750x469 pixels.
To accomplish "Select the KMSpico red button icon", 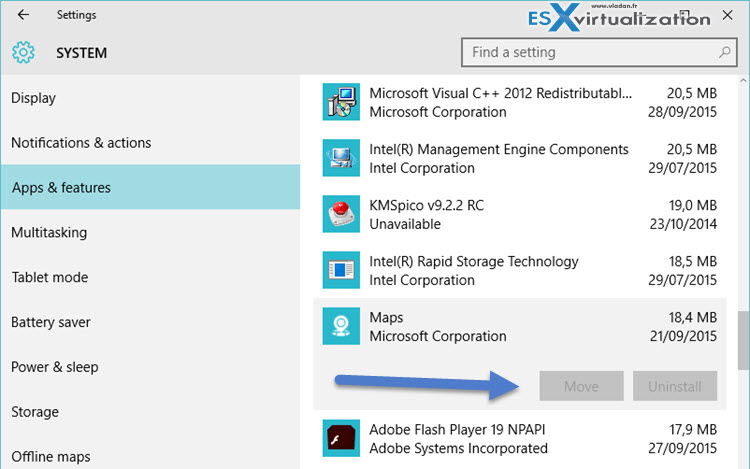I will pyautogui.click(x=341, y=214).
